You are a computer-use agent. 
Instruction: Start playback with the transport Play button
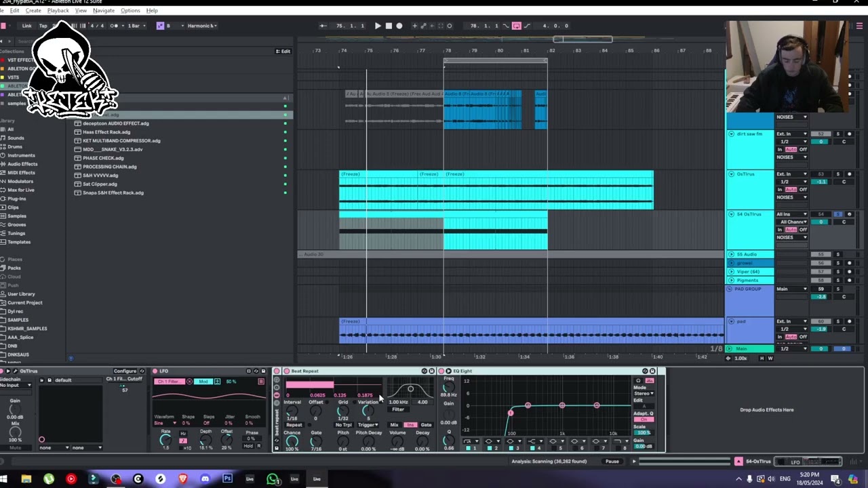[x=378, y=26]
